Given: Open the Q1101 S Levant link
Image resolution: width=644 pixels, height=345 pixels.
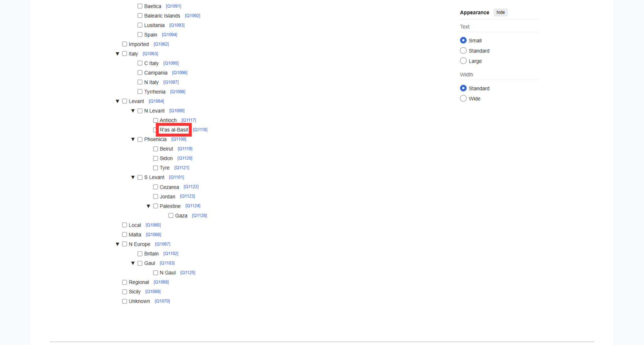Looking at the screenshot, I should point(177,177).
